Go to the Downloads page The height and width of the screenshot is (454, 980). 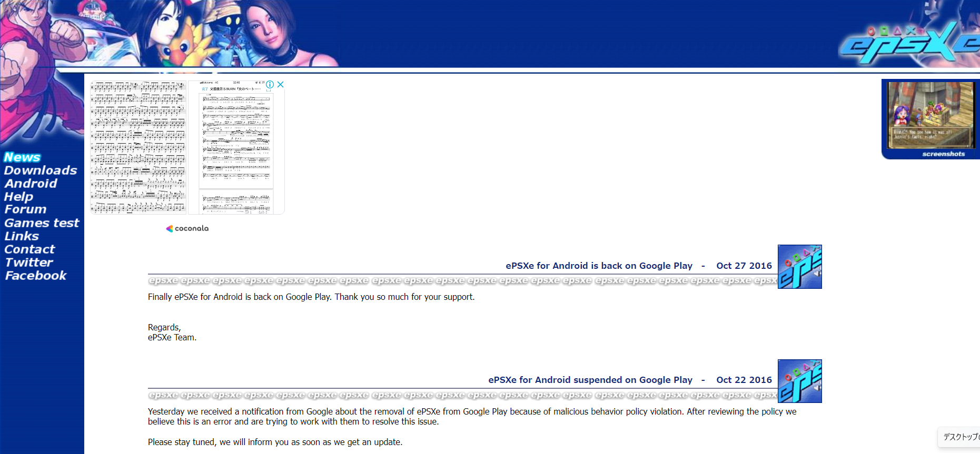coord(41,170)
